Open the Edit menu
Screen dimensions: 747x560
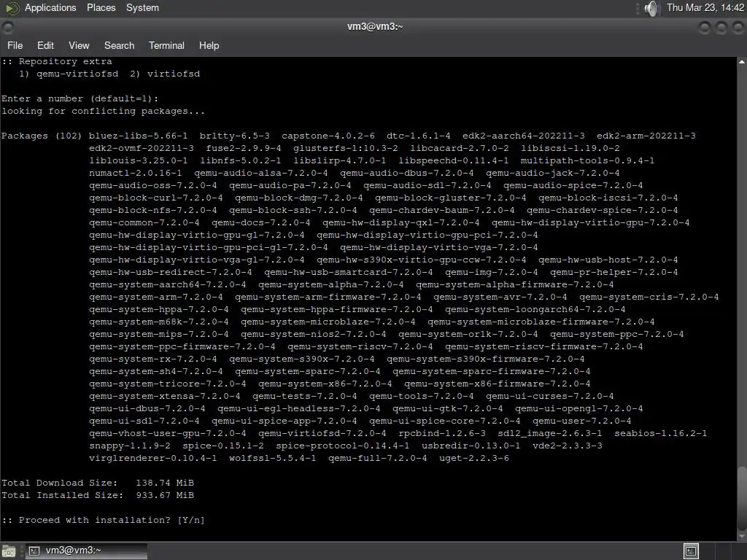point(45,46)
